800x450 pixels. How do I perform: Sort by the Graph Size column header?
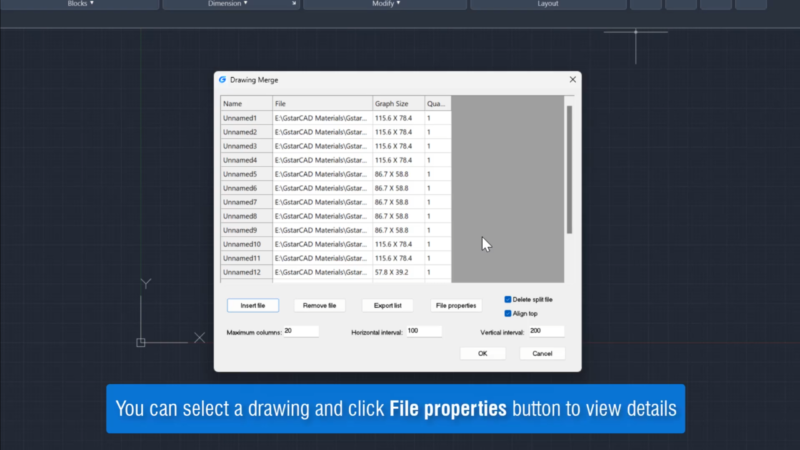point(397,103)
